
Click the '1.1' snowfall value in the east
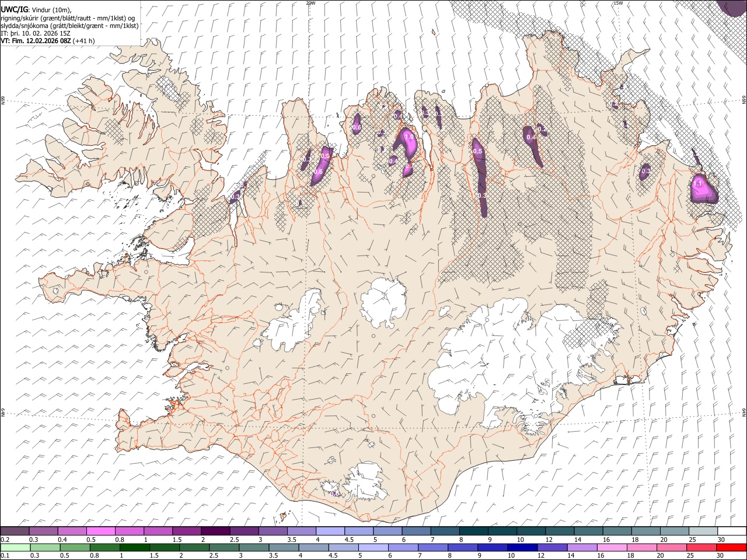click(697, 183)
